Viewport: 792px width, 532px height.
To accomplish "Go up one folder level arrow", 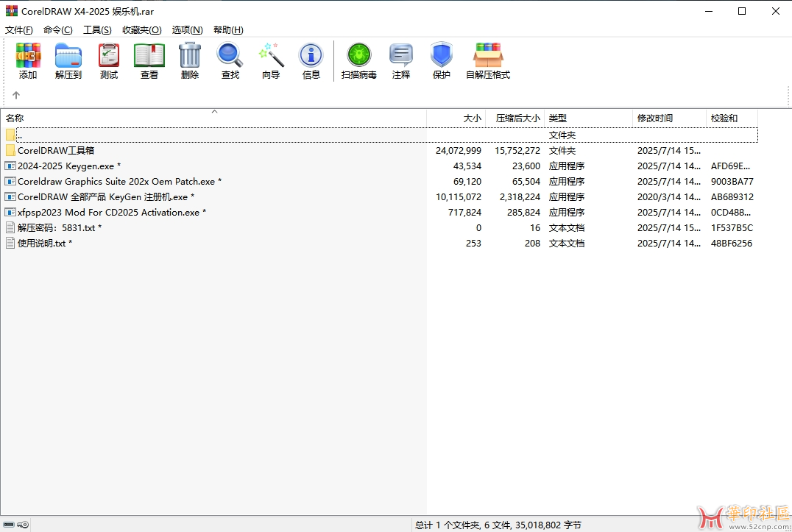I will (16, 95).
